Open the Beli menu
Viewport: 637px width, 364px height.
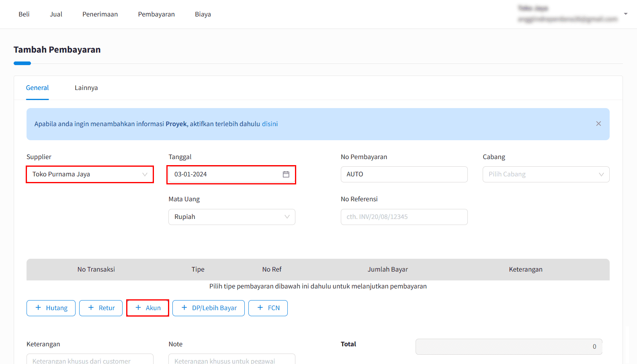tap(24, 14)
